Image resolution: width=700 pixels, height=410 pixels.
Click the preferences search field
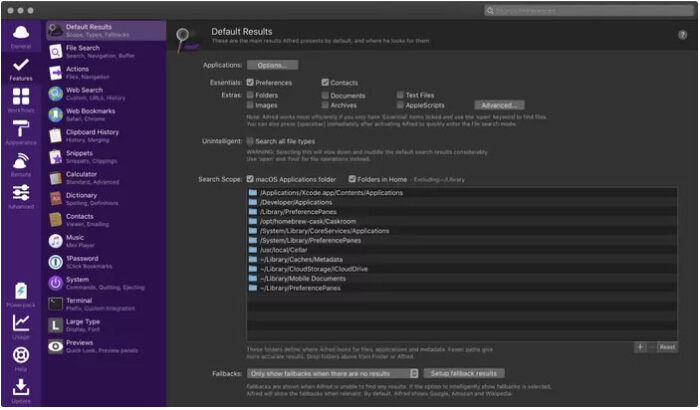click(x=588, y=10)
